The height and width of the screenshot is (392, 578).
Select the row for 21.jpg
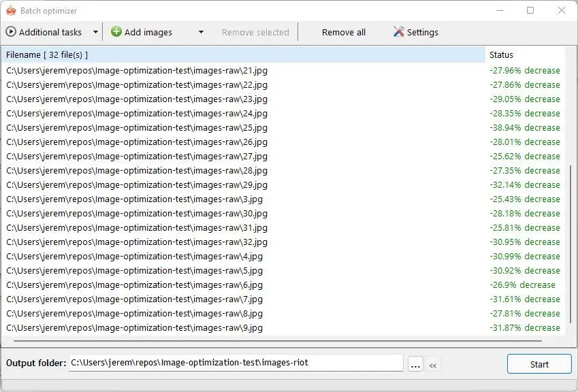283,70
